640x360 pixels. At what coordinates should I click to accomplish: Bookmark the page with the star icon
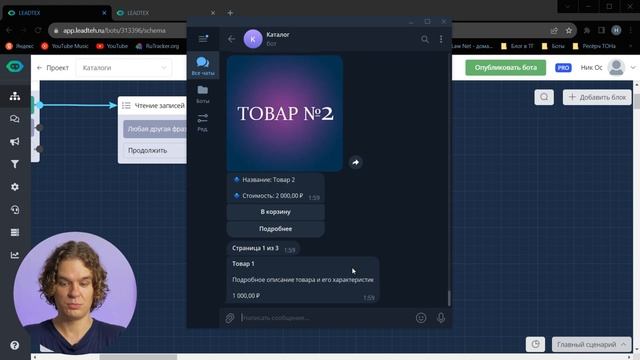[569, 31]
